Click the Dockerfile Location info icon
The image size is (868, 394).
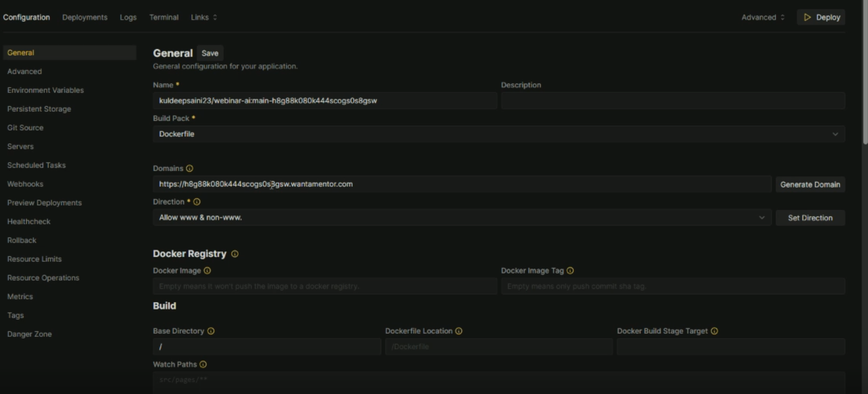(x=459, y=331)
